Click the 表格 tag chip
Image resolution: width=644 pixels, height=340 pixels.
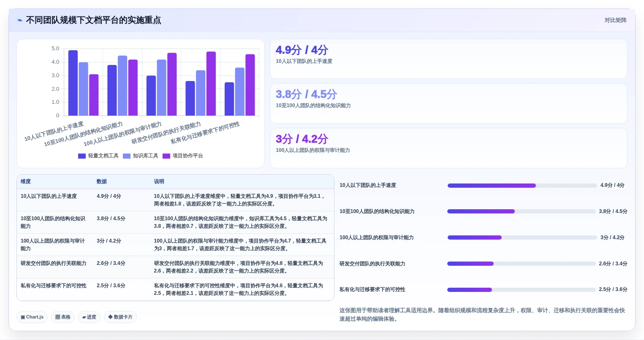coord(63,317)
